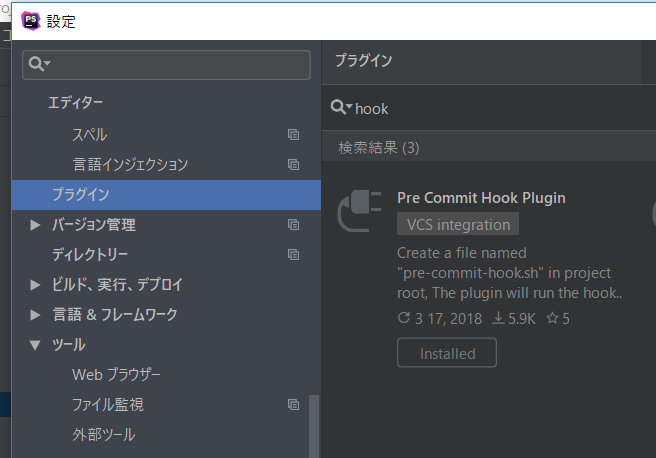Open the Pre Commit Hook Plugin title
The height and width of the screenshot is (458, 656).
(x=481, y=197)
